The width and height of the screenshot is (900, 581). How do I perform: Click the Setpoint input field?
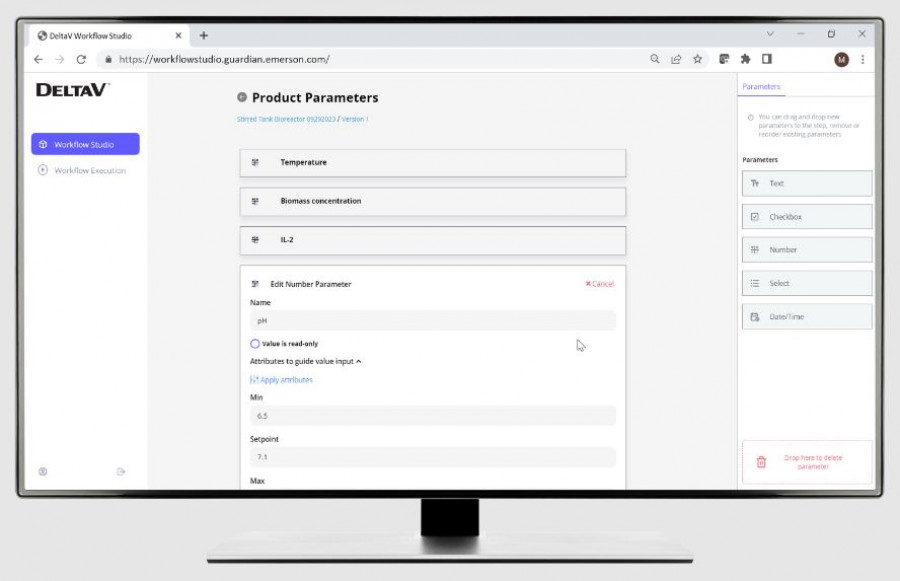433,457
